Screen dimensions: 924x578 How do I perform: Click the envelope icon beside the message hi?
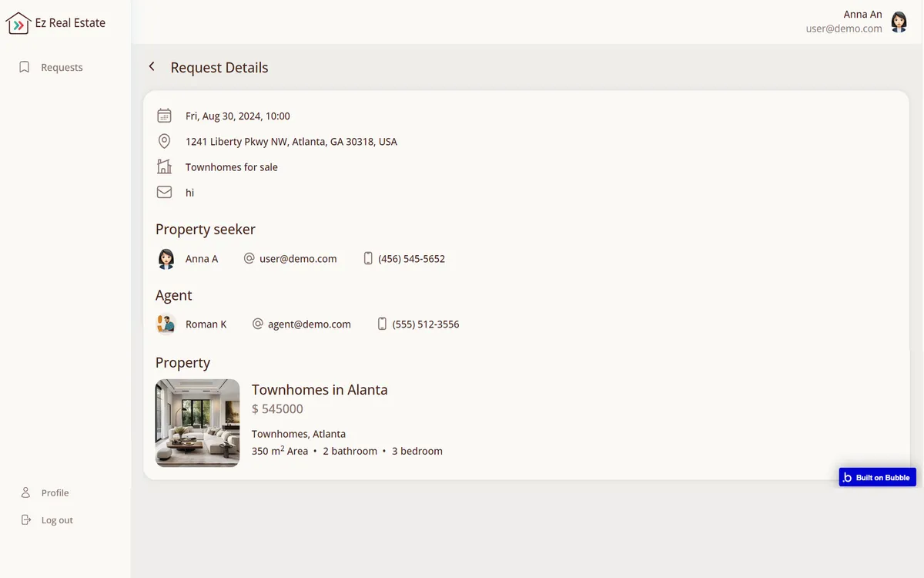164,192
